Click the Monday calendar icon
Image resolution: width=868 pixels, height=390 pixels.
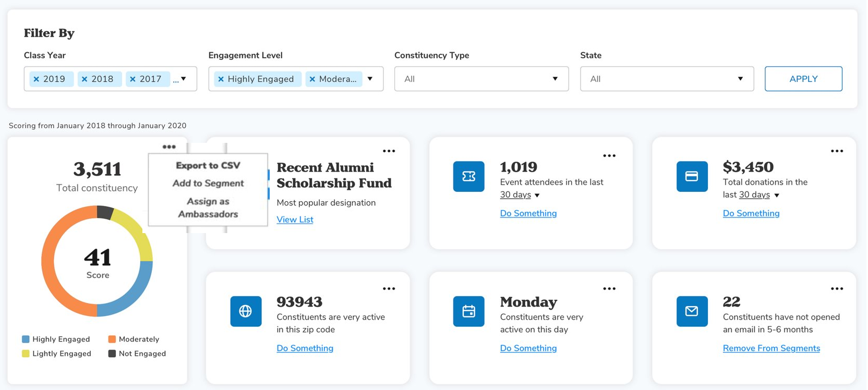(468, 311)
